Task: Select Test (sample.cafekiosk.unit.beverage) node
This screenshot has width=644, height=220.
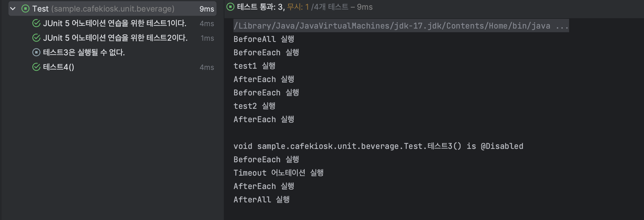Action: click(x=112, y=9)
